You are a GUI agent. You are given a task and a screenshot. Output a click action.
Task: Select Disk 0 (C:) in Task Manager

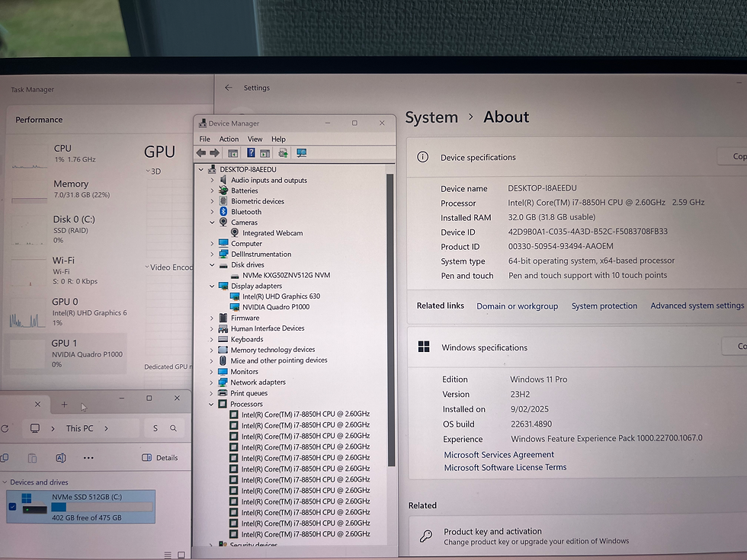(x=69, y=229)
